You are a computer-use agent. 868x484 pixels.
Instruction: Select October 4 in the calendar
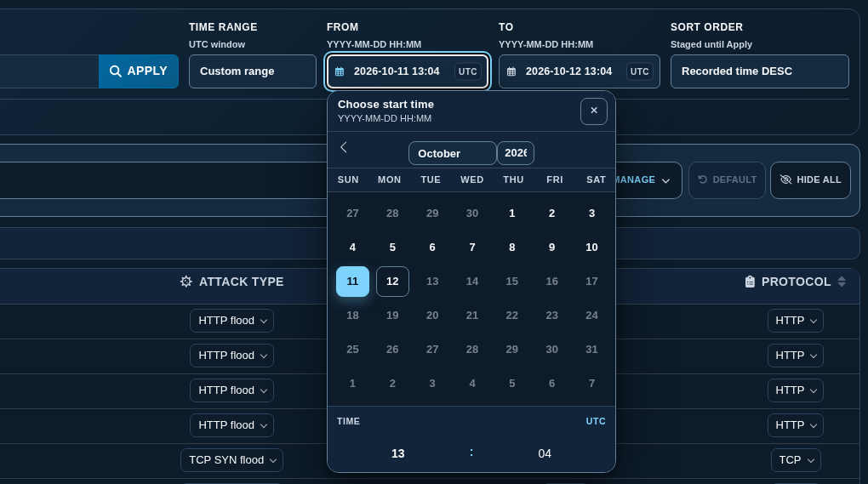[352, 248]
